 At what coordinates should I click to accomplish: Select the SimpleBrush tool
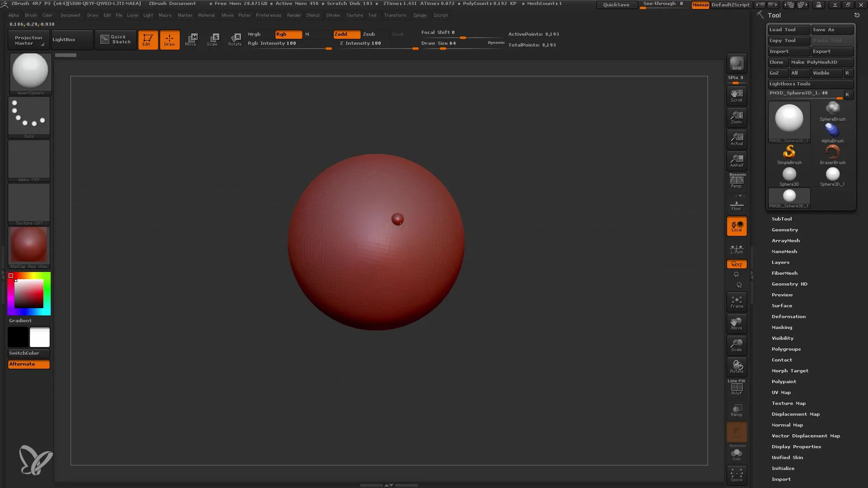pos(789,153)
